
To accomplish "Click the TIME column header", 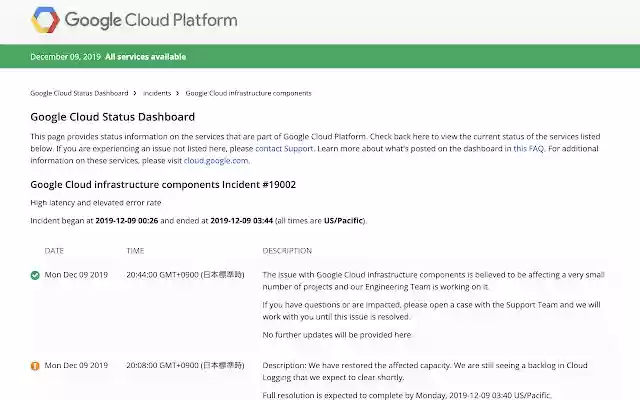I will click(135, 251).
